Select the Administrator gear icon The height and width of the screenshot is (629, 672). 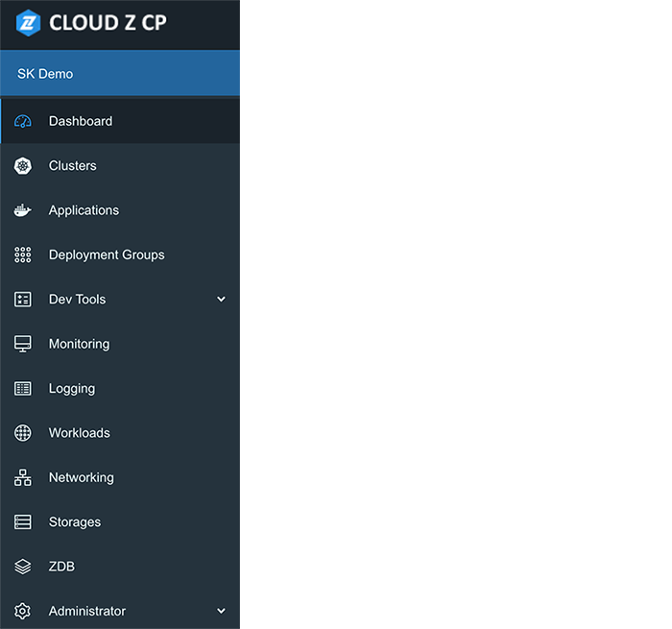[23, 611]
